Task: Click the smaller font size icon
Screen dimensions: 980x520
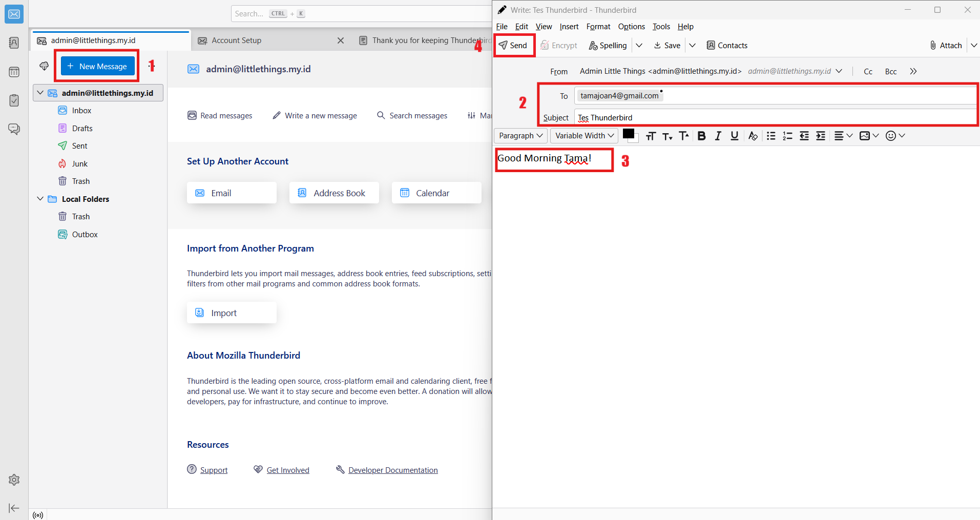Action: tap(667, 136)
